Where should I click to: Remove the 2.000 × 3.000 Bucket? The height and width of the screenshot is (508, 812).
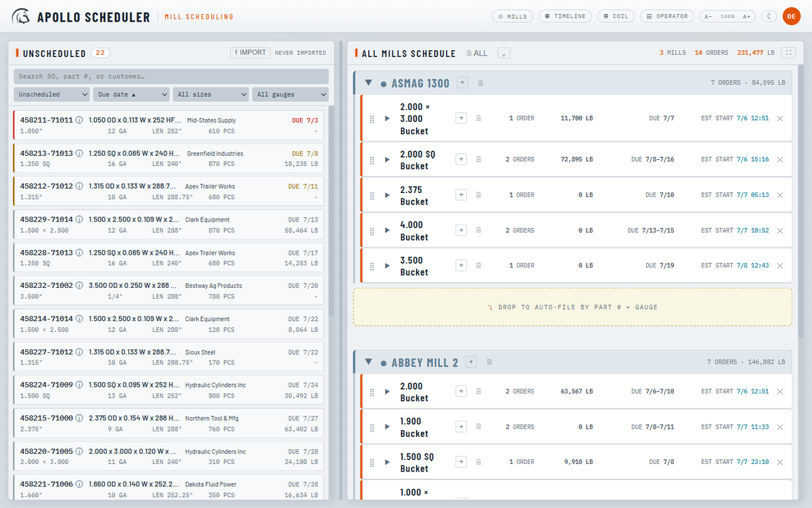pyautogui.click(x=780, y=119)
